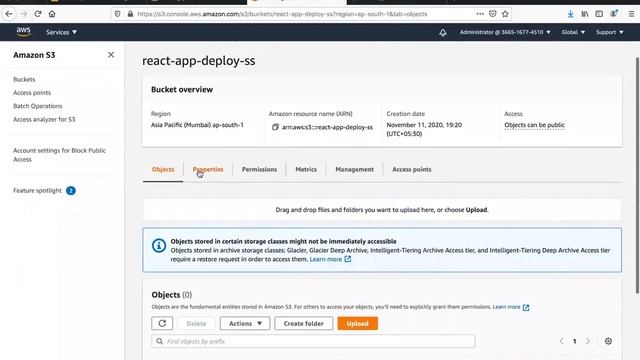The width and height of the screenshot is (640, 360).
Task: Open the objects table settings gear
Action: pyautogui.click(x=608, y=341)
